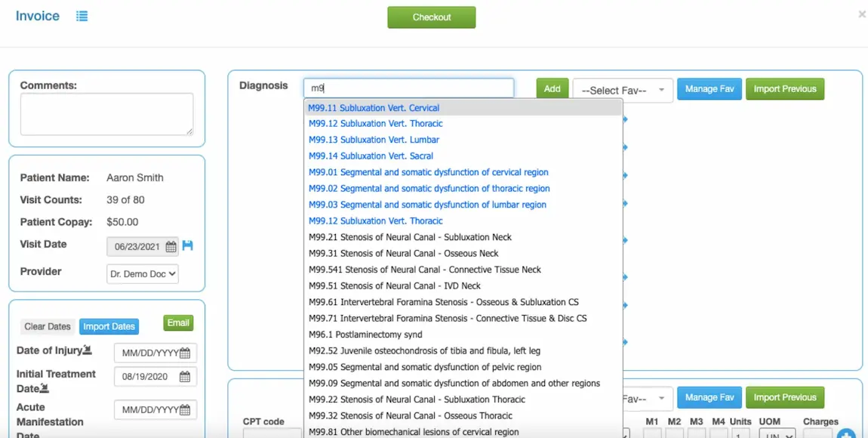Open the Date of Injury calendar icon

tap(184, 352)
